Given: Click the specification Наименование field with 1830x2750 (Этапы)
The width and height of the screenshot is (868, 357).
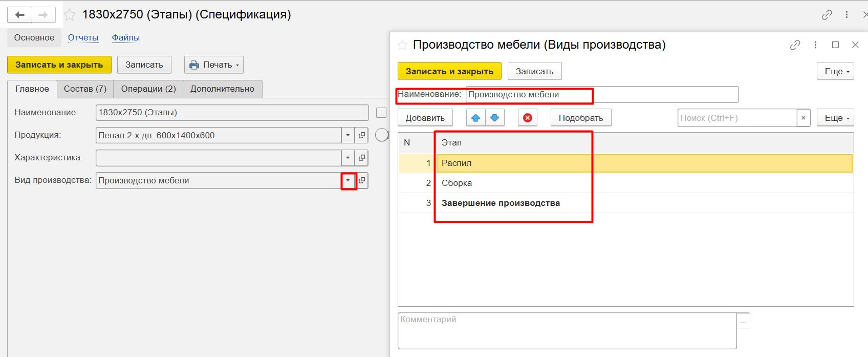Looking at the screenshot, I should coord(232,113).
